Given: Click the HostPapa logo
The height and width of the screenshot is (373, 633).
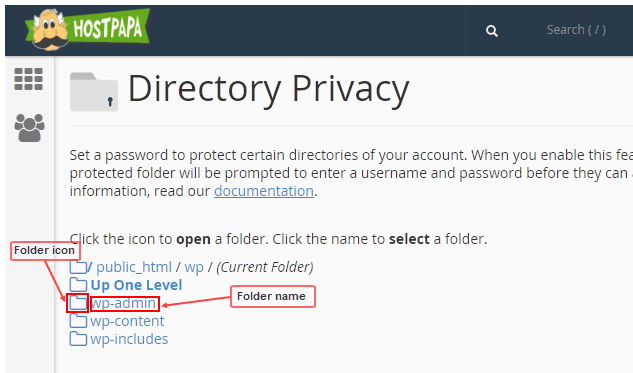Looking at the screenshot, I should coord(87,29).
